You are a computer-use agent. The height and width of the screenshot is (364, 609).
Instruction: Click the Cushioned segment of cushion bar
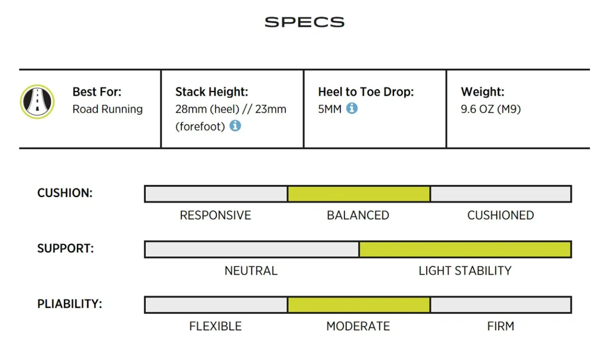pos(501,194)
